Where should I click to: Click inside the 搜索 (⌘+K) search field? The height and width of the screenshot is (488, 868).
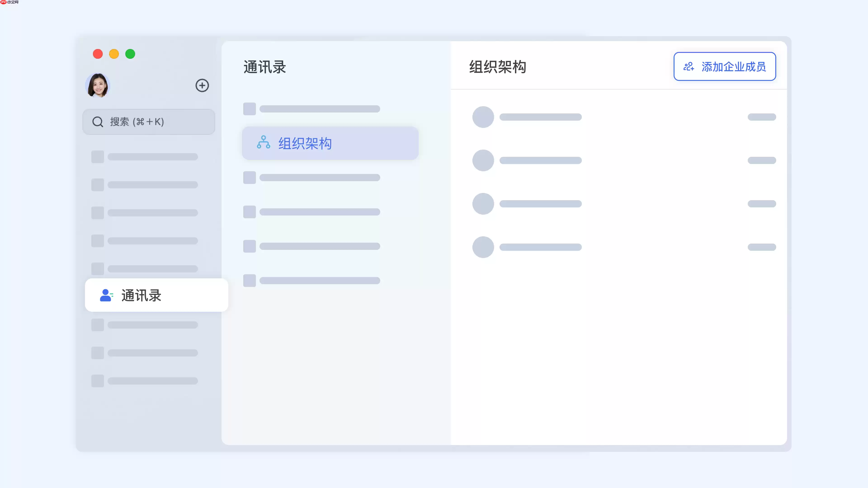[x=148, y=122]
